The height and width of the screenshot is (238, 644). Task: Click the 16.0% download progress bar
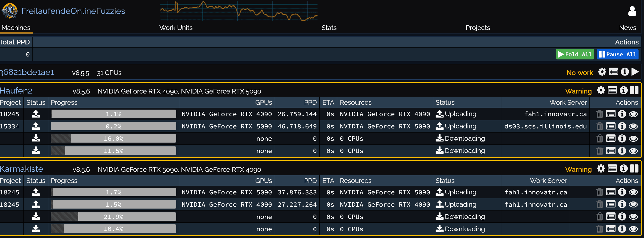pos(113,138)
